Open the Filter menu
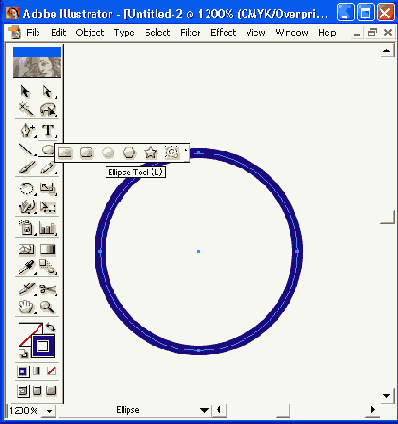The image size is (398, 424). (190, 33)
